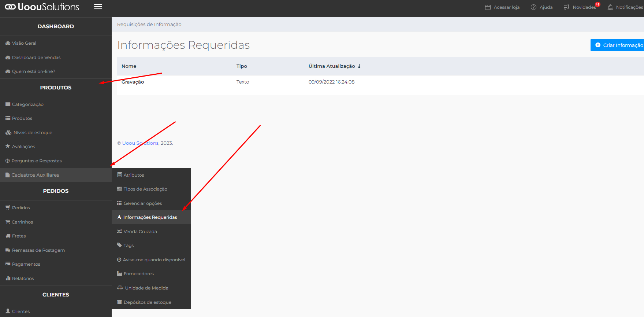644x317 pixels.
Task: Click the Dashboard de Vendas icon
Action: point(8,58)
